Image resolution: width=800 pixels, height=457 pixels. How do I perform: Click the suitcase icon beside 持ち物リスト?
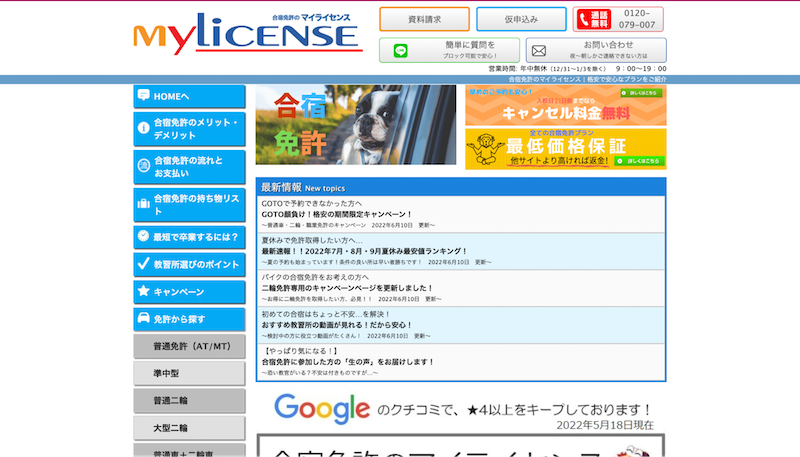pos(143,204)
